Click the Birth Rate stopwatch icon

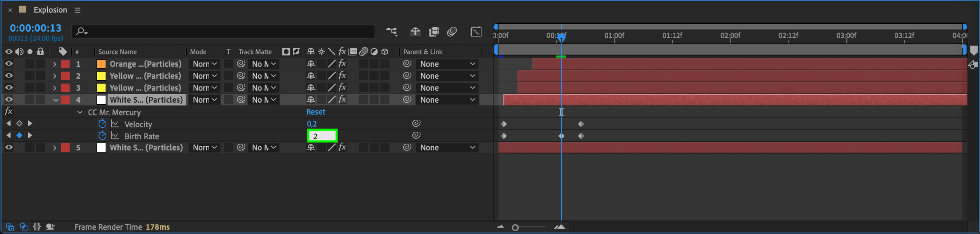(x=102, y=136)
